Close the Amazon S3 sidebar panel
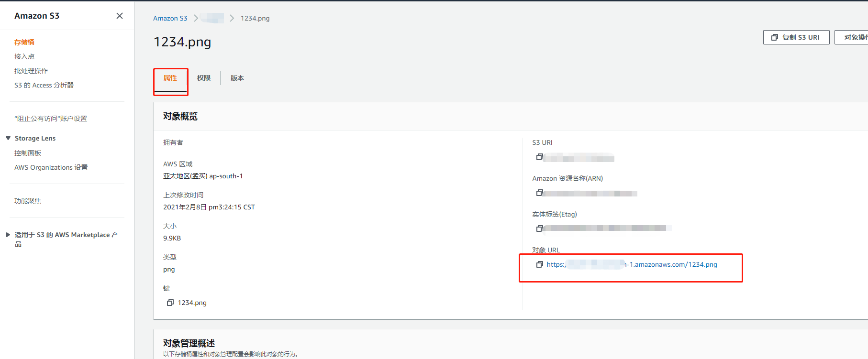The width and height of the screenshot is (868, 359). (120, 16)
